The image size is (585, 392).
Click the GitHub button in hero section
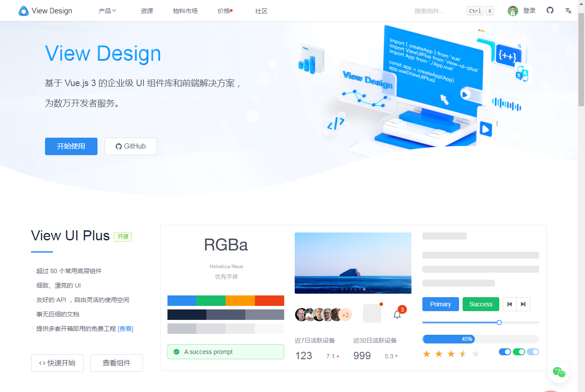131,146
